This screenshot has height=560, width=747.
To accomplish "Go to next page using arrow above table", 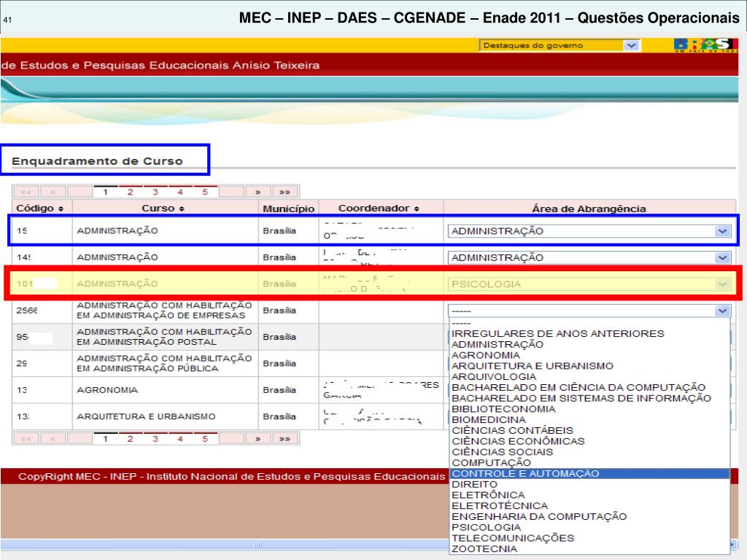I will [258, 192].
